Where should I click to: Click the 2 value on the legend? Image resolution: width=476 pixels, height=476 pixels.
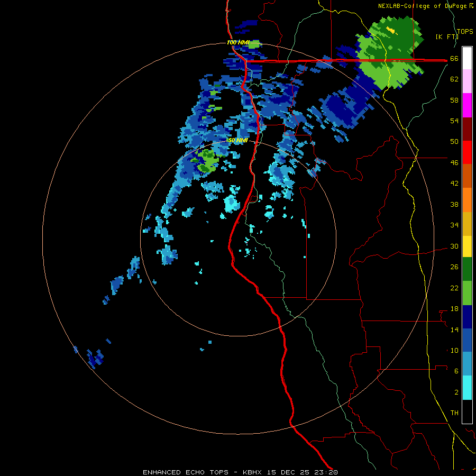click(x=456, y=392)
